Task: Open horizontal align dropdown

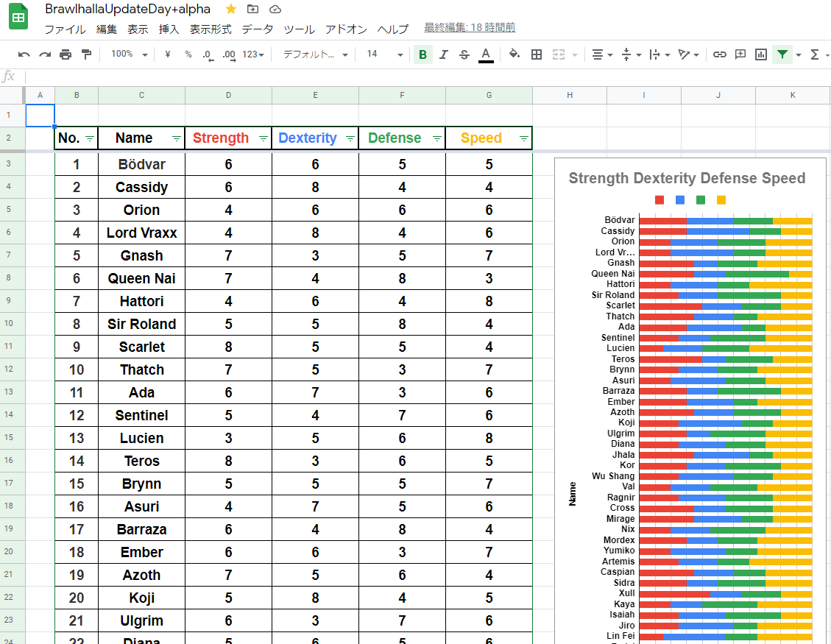Action: pos(602,54)
